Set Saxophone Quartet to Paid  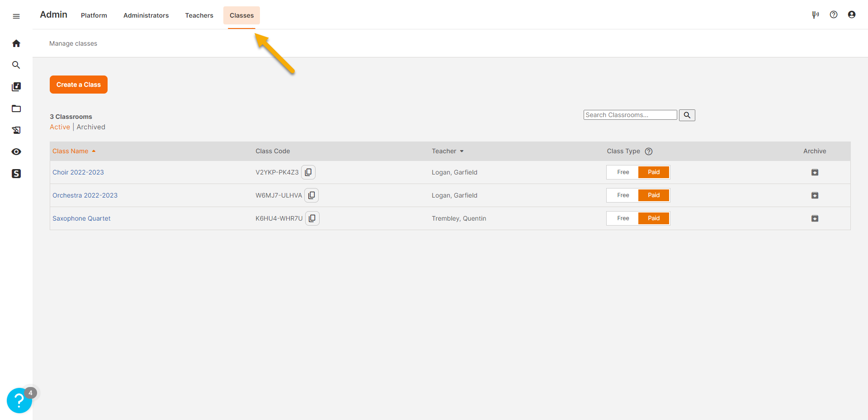tap(654, 218)
